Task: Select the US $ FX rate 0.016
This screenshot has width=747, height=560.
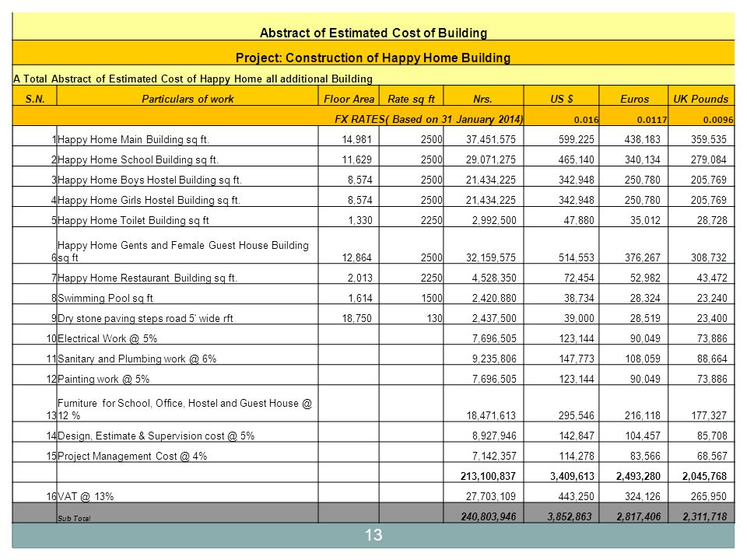Action: [586, 120]
